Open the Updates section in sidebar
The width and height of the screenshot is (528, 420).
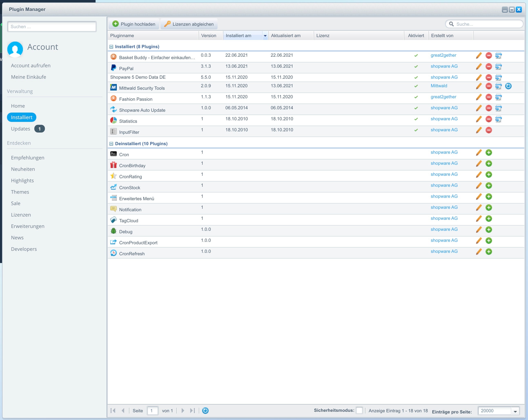click(x=21, y=129)
